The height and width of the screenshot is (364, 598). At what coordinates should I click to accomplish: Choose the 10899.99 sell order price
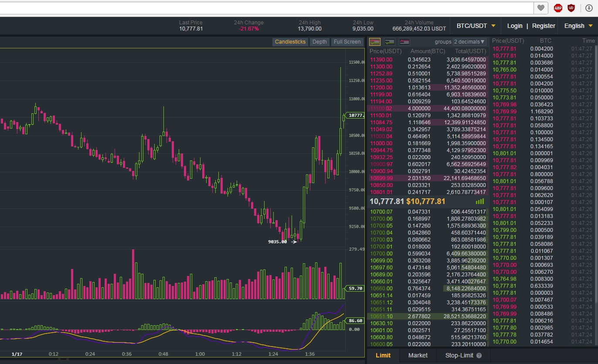coord(381,178)
